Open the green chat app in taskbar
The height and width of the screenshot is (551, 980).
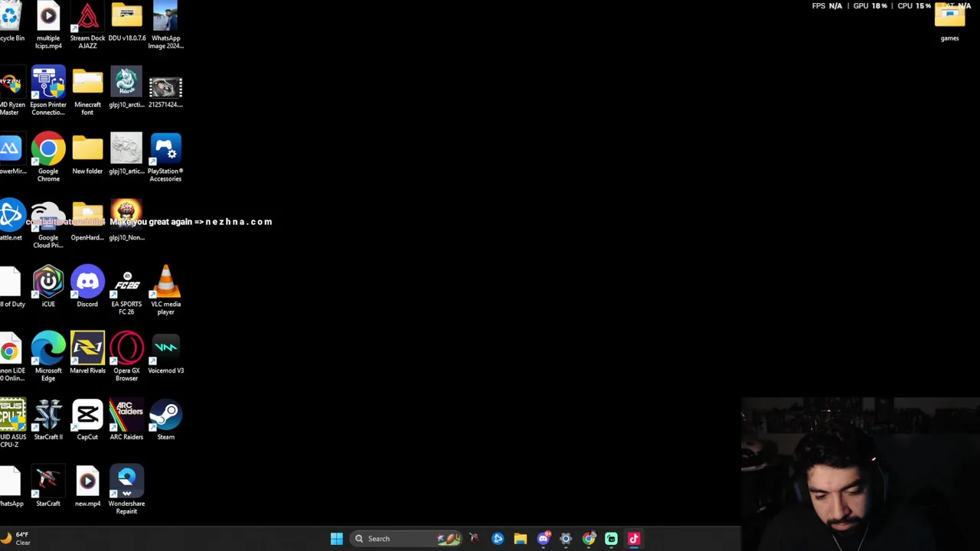pos(611,539)
